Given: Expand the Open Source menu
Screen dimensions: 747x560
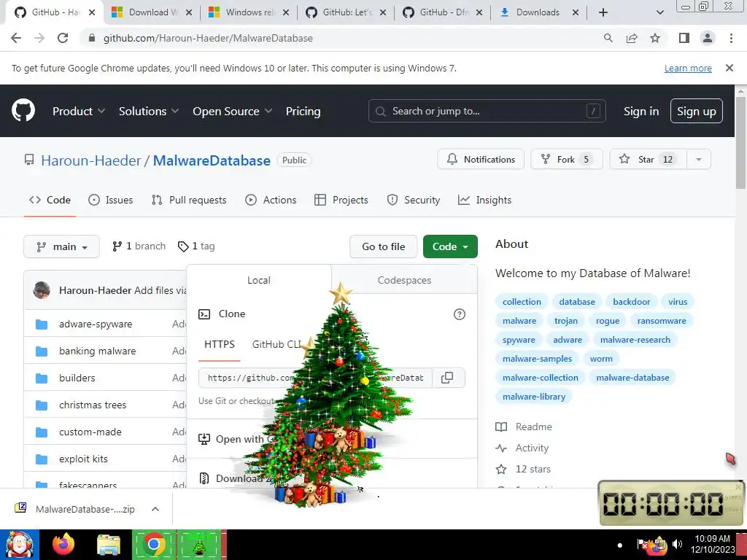Looking at the screenshot, I should 233,111.
